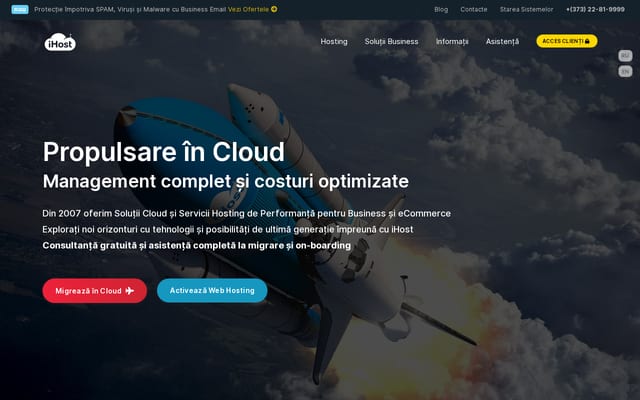Click the Activează Web Hosting button

click(x=212, y=291)
